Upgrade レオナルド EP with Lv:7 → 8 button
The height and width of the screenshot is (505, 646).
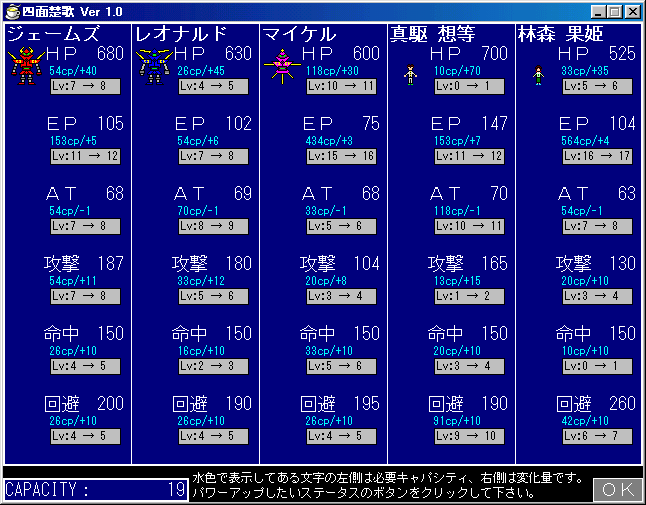click(213, 157)
